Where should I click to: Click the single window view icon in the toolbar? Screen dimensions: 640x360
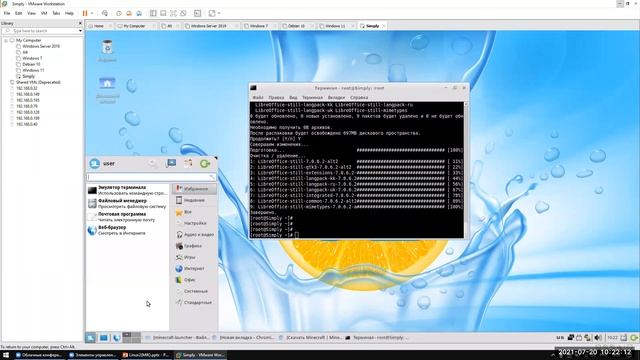point(163,13)
